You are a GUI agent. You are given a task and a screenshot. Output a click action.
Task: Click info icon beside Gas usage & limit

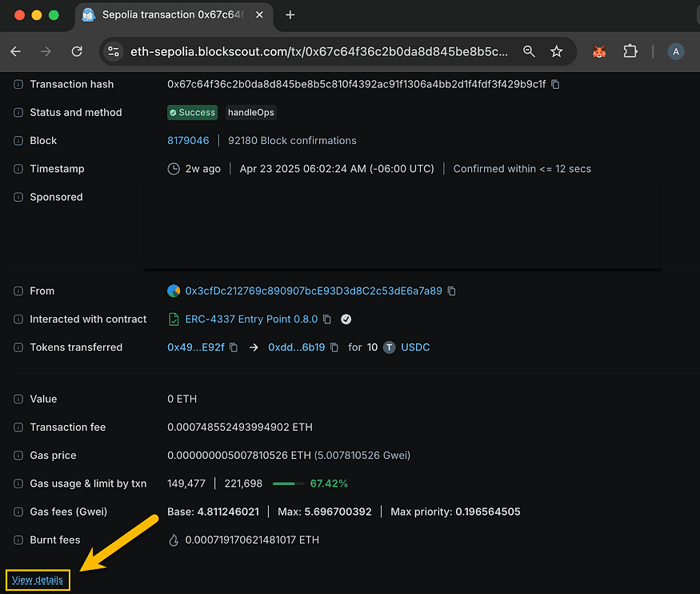coord(18,484)
